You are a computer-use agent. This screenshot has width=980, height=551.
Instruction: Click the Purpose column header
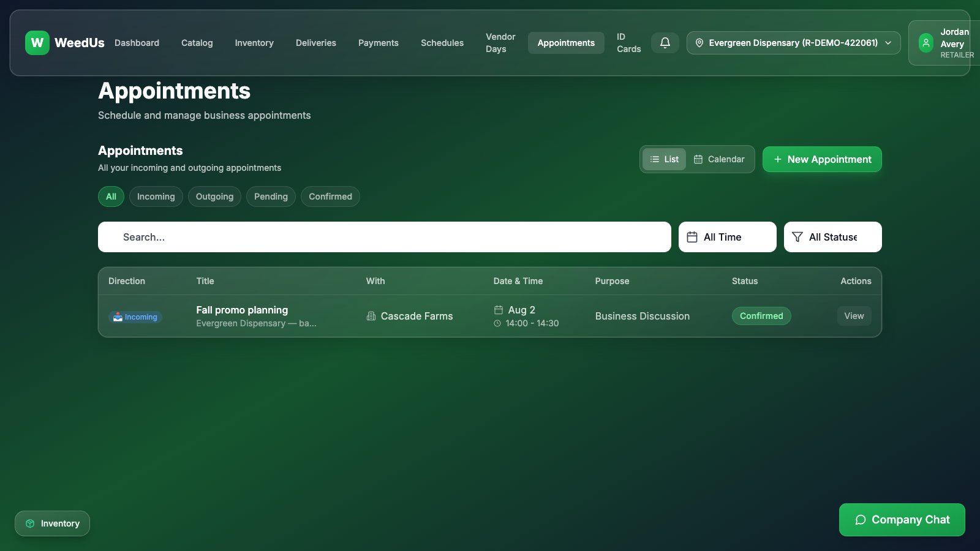coord(612,281)
